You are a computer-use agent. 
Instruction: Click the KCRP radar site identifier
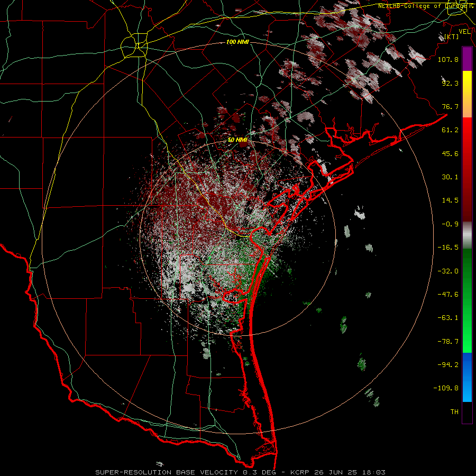300,472
